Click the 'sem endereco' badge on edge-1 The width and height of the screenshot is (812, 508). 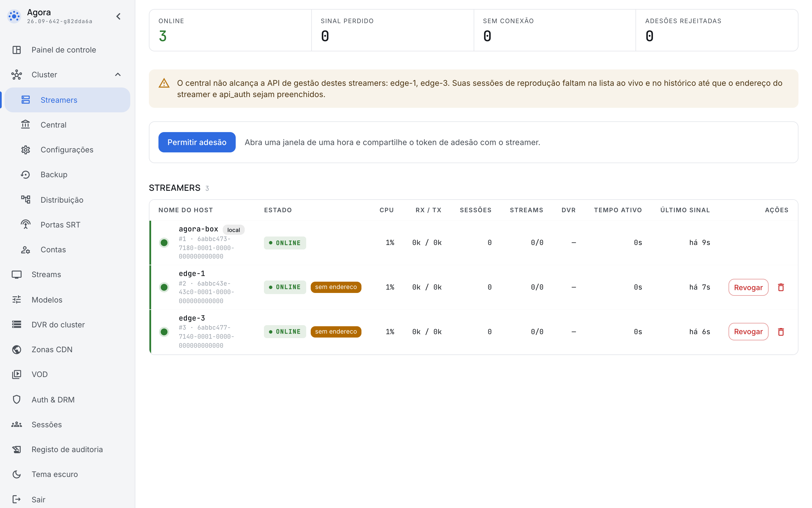click(x=336, y=287)
